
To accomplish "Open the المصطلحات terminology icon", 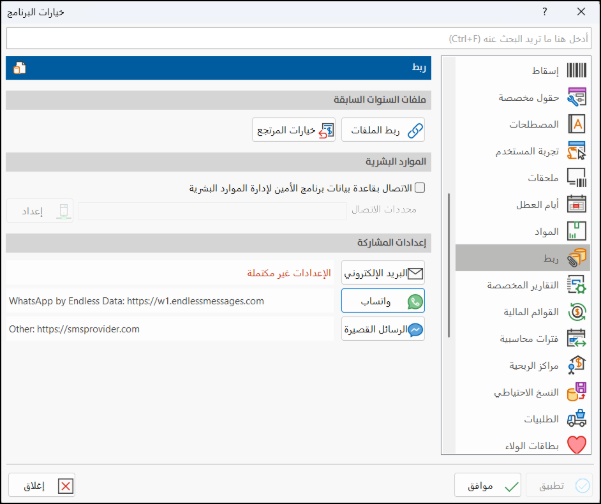I will coord(576,124).
